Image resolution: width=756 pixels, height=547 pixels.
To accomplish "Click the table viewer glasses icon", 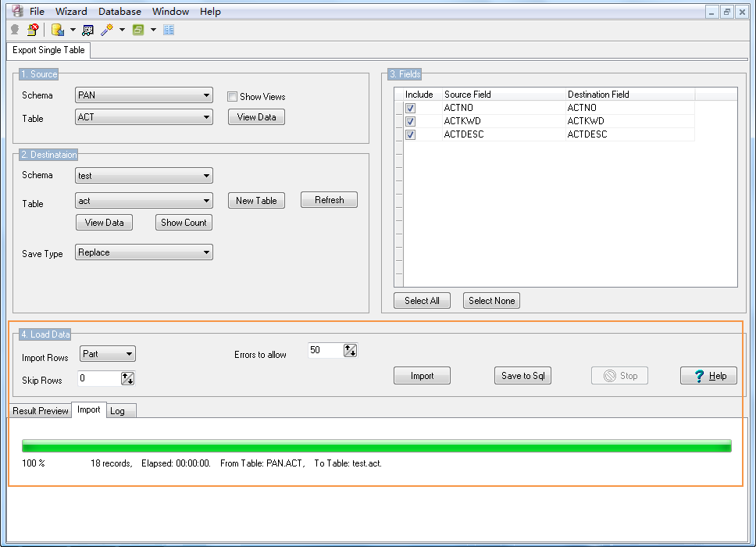I will pos(87,30).
